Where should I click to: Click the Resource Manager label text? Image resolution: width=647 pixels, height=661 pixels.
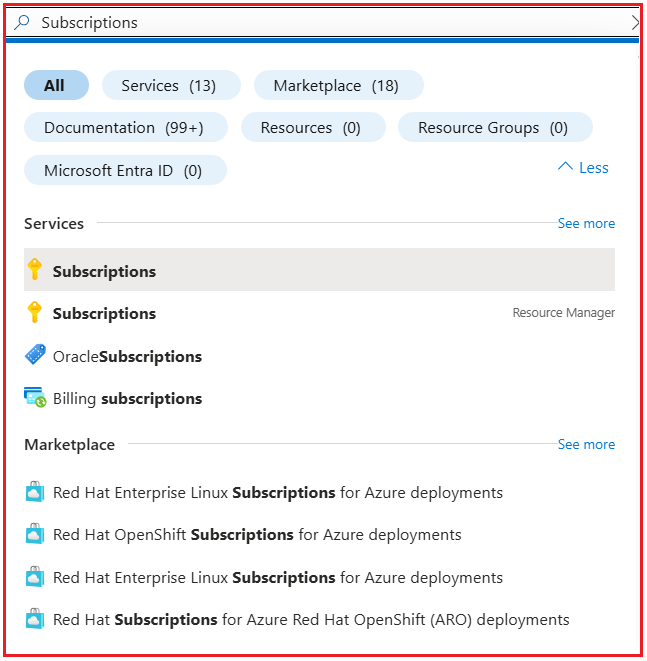[564, 313]
